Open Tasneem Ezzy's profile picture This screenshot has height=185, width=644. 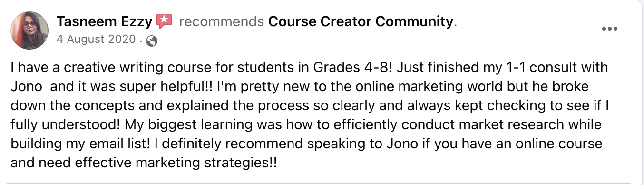(29, 31)
